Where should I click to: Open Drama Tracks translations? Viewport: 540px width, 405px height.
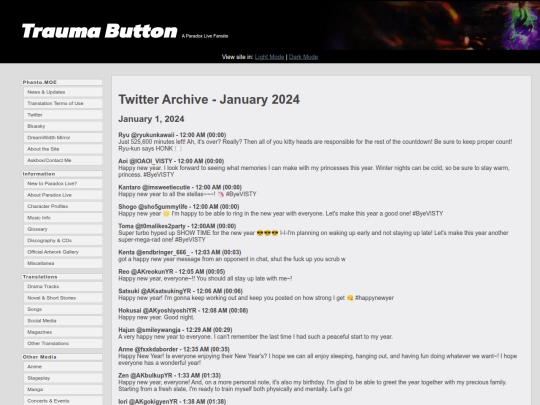coord(63,287)
